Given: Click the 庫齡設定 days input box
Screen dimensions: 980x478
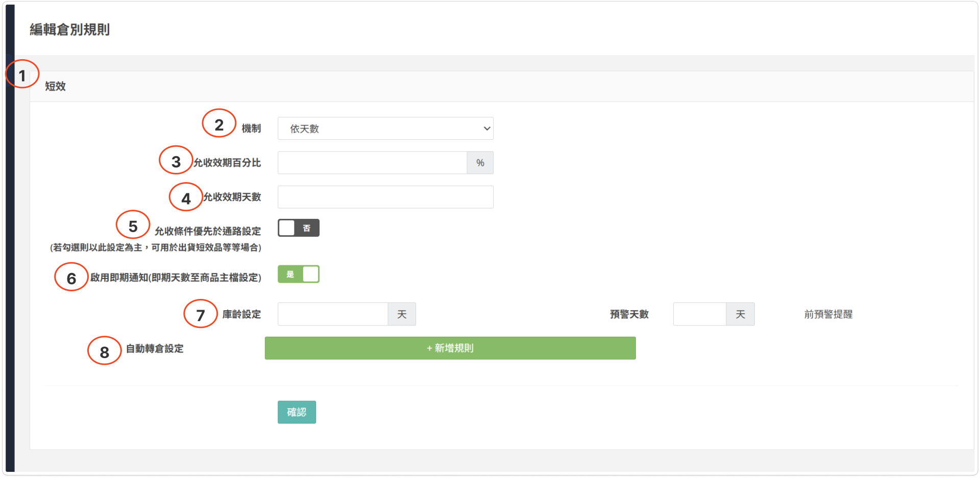Looking at the screenshot, I should 333,314.
